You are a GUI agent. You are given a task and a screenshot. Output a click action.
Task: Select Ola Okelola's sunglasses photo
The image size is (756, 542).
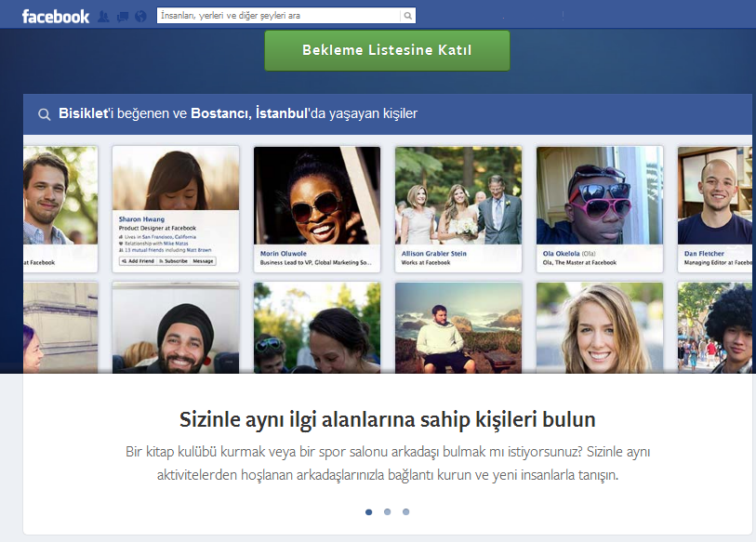[599, 195]
